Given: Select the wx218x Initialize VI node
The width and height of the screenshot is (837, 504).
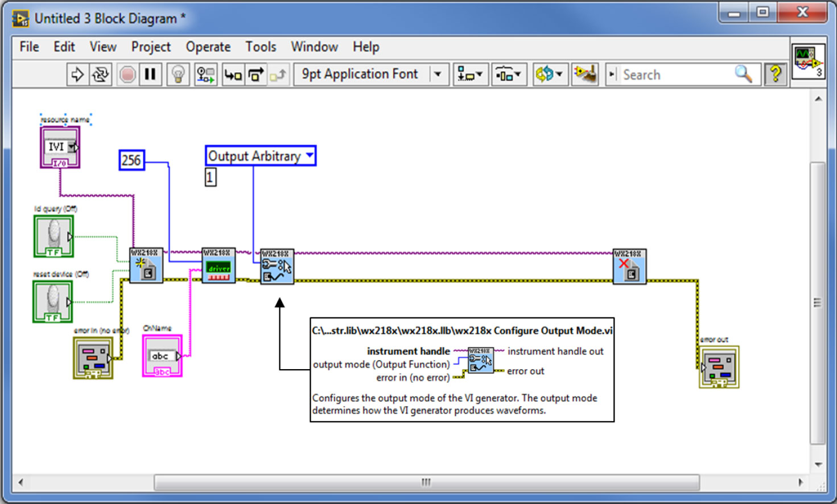Looking at the screenshot, I should 146,266.
